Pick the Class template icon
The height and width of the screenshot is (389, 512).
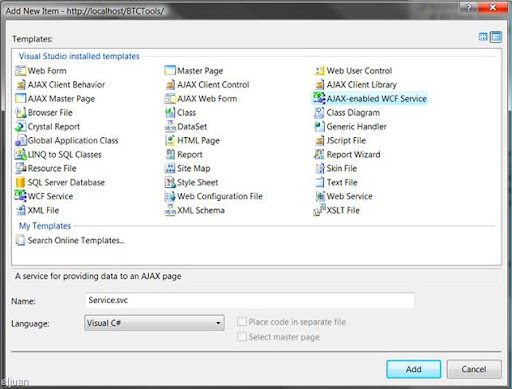click(170, 113)
